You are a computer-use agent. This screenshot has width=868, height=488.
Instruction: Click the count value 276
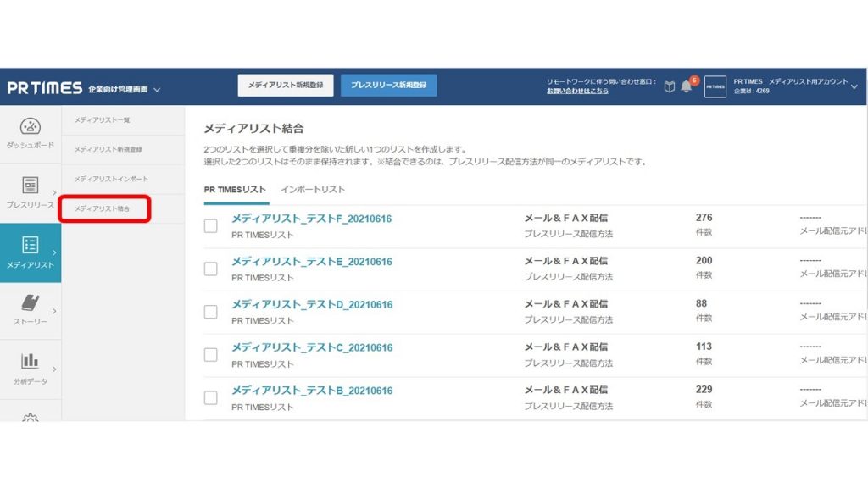pyautogui.click(x=704, y=218)
